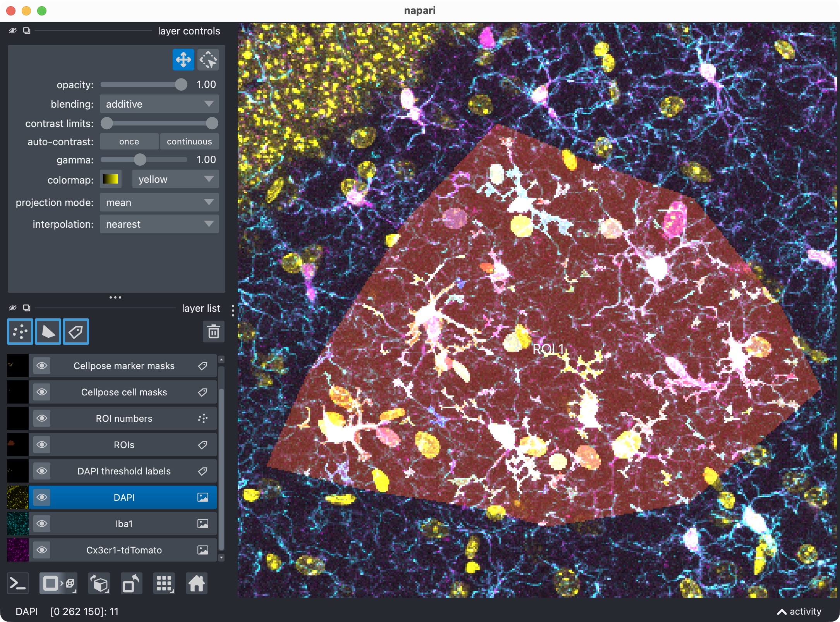Click scroll-down arrow of layer list
The height and width of the screenshot is (622, 840).
pos(221,558)
